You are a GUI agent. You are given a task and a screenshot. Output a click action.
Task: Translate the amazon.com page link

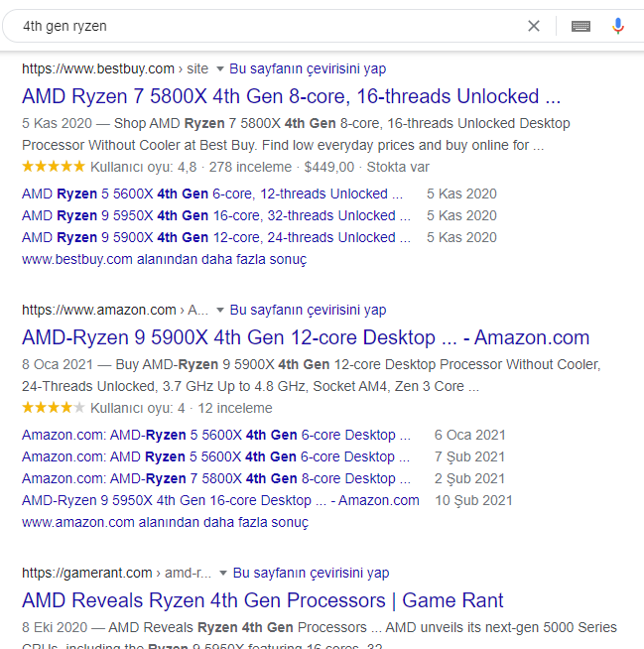pos(308,310)
